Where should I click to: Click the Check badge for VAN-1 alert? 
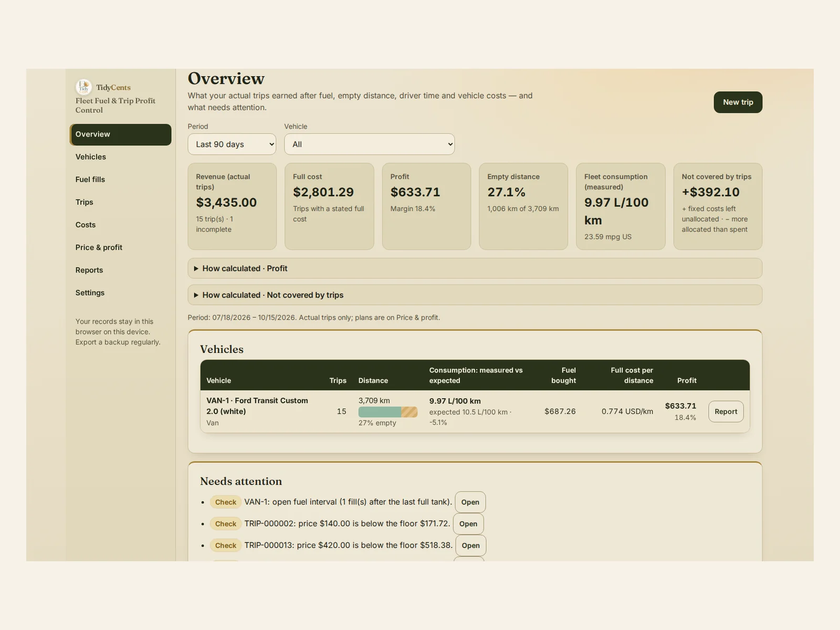point(226,502)
